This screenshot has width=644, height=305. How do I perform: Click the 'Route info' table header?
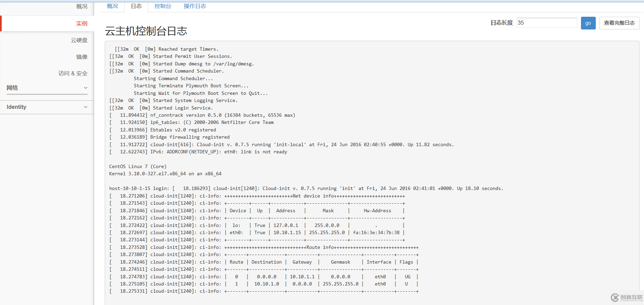coord(320,247)
